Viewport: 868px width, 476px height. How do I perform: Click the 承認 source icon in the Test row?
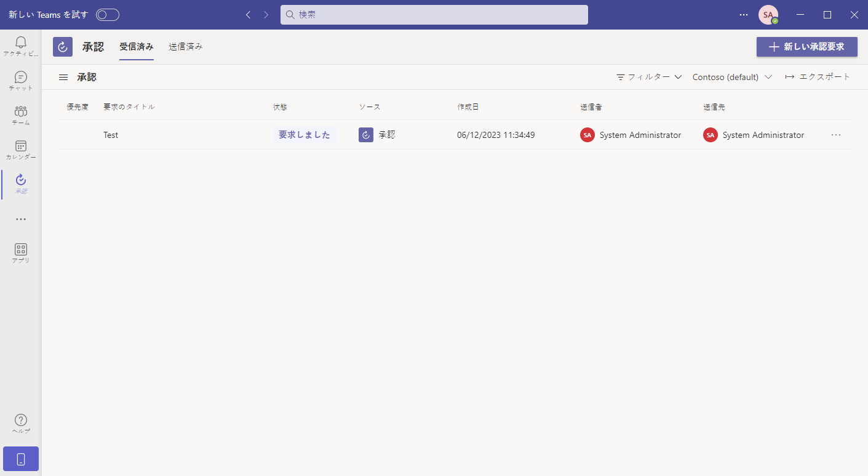point(366,135)
